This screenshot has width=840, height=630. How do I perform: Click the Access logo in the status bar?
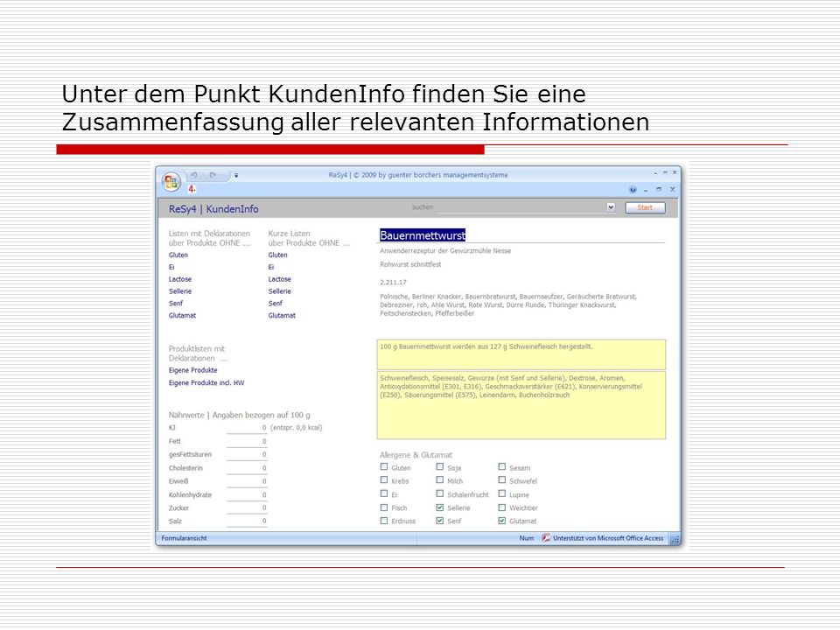tap(546, 538)
